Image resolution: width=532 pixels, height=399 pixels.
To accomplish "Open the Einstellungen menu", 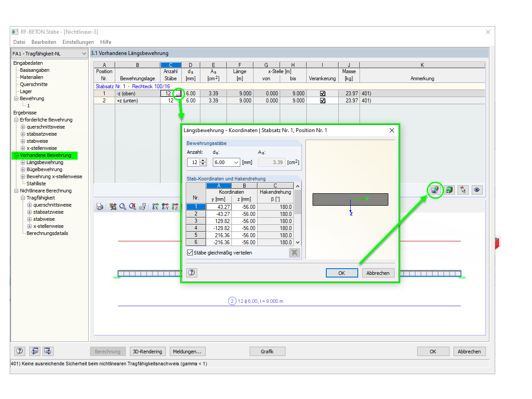I will [78, 42].
